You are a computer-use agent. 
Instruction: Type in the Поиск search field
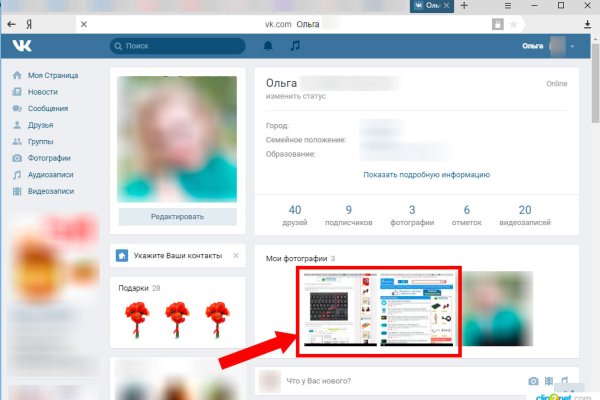[x=180, y=46]
